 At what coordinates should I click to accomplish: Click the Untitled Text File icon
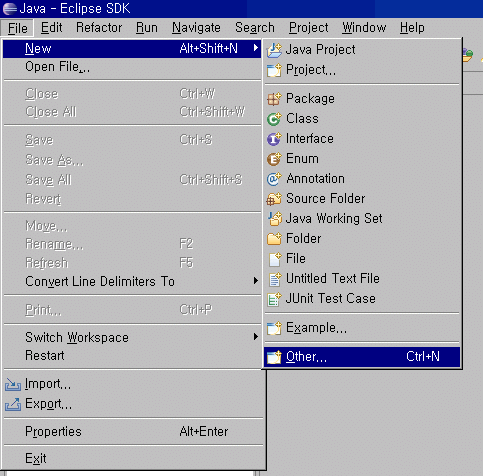275,279
